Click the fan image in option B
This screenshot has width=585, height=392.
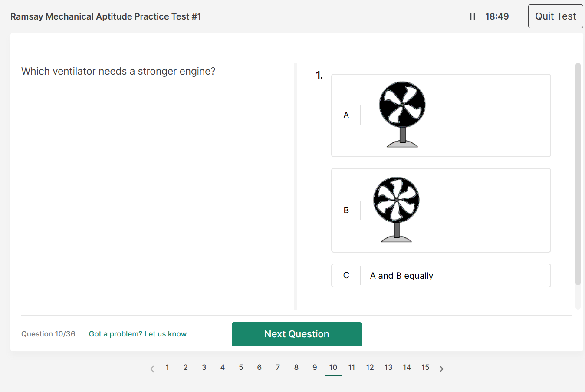[x=396, y=210]
